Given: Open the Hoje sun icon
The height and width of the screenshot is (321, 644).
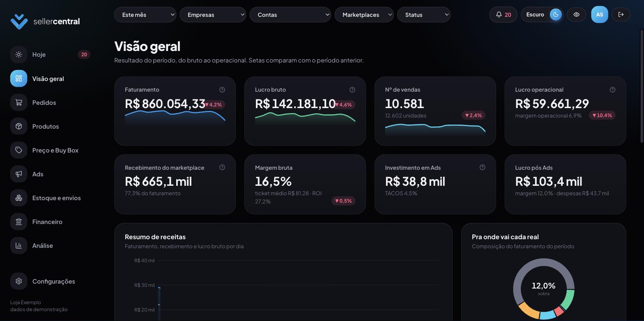Looking at the screenshot, I should 18,55.
